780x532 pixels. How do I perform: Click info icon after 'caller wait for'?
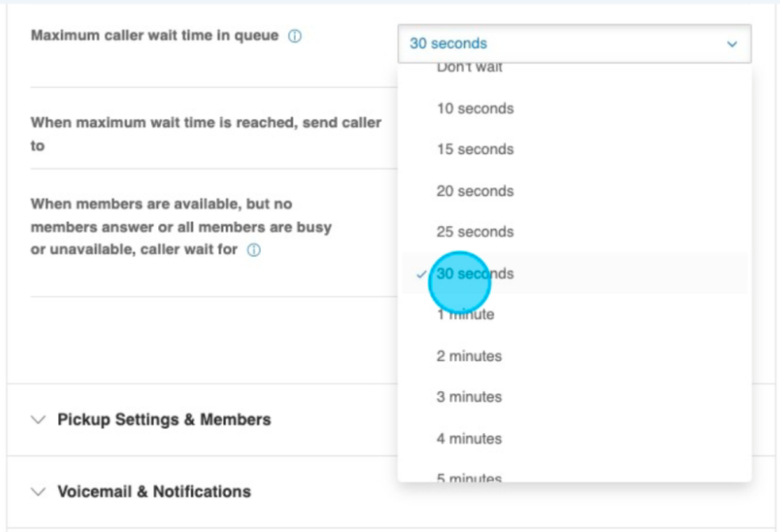(x=254, y=251)
